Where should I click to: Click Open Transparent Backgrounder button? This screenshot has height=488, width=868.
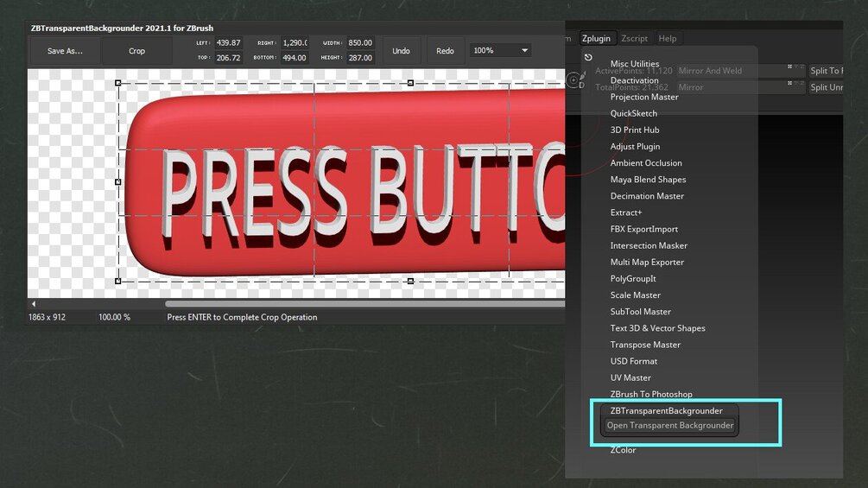670,426
